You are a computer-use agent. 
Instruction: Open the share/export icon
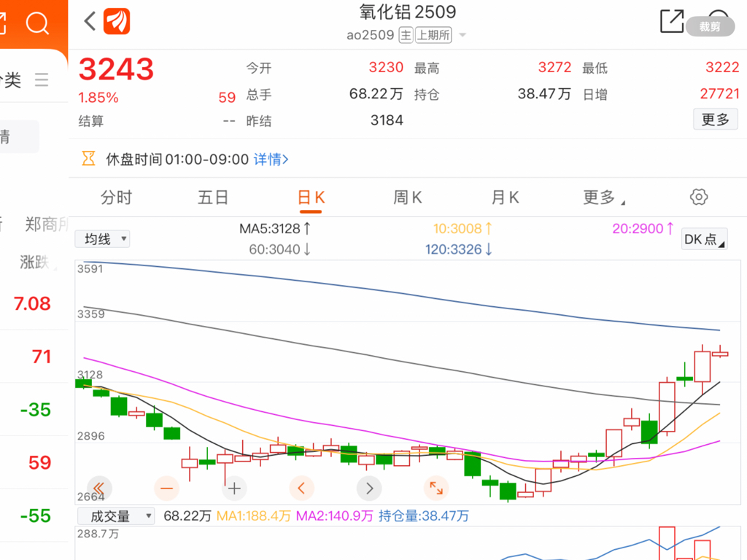coord(672,21)
